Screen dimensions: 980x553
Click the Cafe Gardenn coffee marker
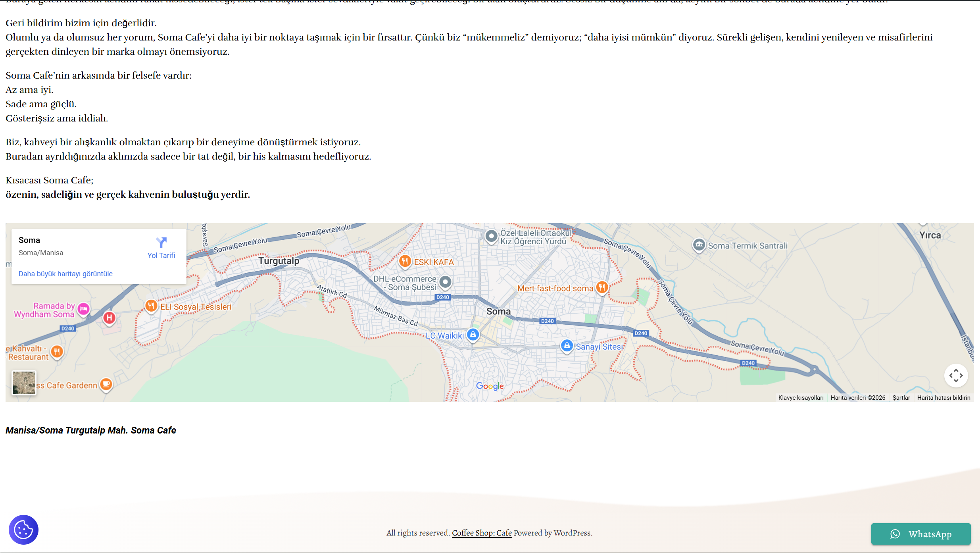(x=106, y=384)
